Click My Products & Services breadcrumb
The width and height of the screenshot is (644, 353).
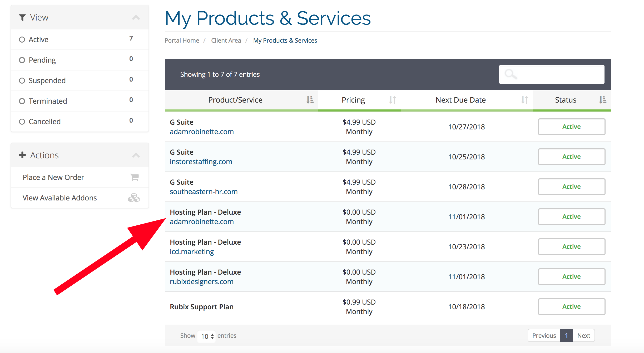click(285, 41)
